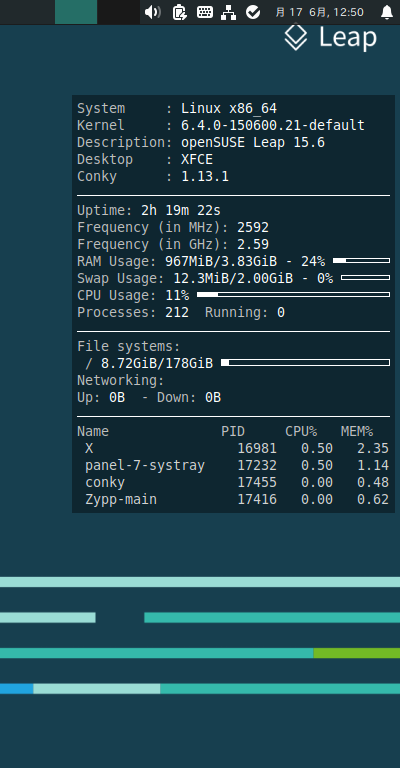Select the Zypp-main process row
Screen dimensions: 400x768
coord(233,500)
